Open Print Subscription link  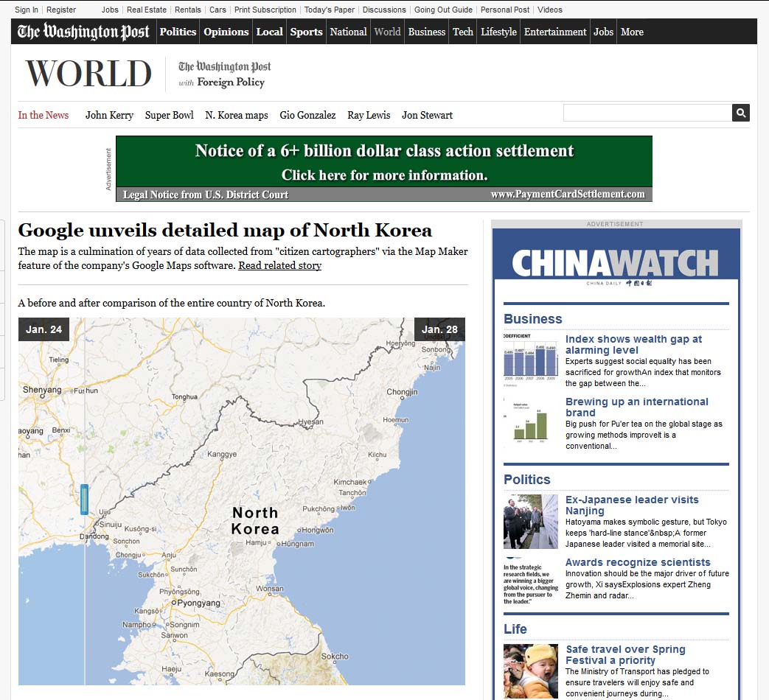coord(265,10)
